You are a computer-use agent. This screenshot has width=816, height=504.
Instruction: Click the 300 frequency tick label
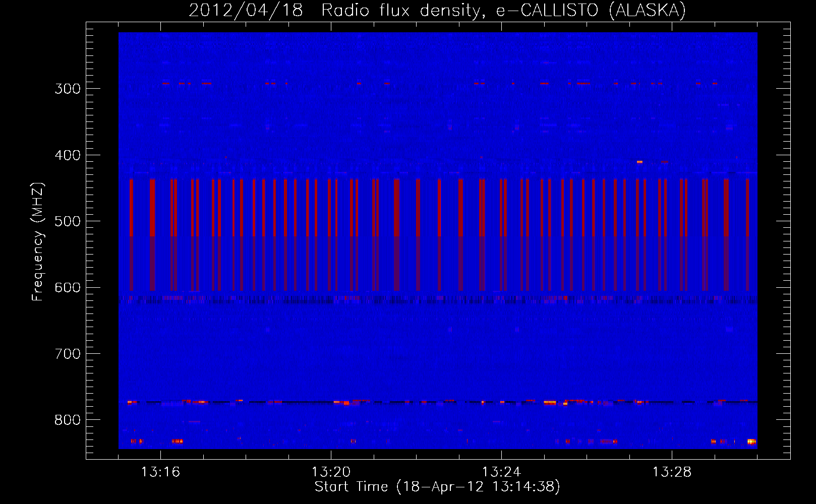point(68,89)
